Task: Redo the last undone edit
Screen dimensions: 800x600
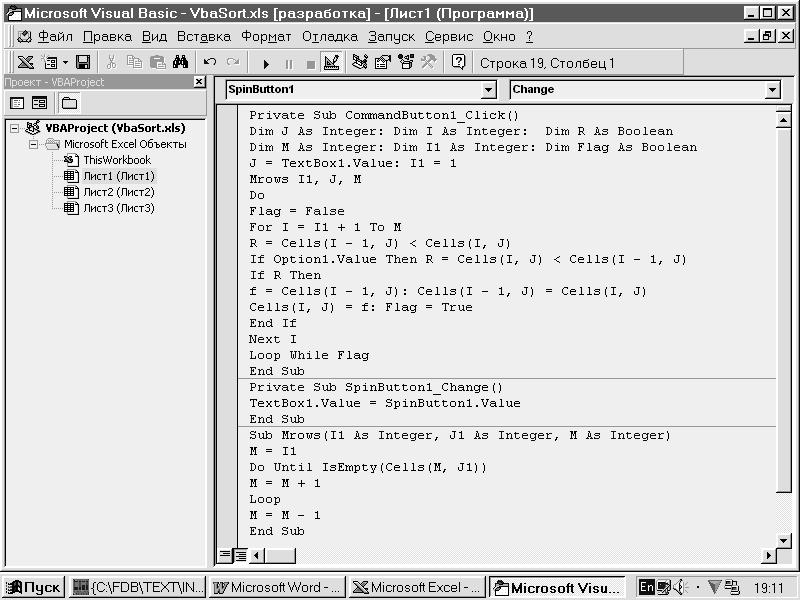Action: click(233, 63)
